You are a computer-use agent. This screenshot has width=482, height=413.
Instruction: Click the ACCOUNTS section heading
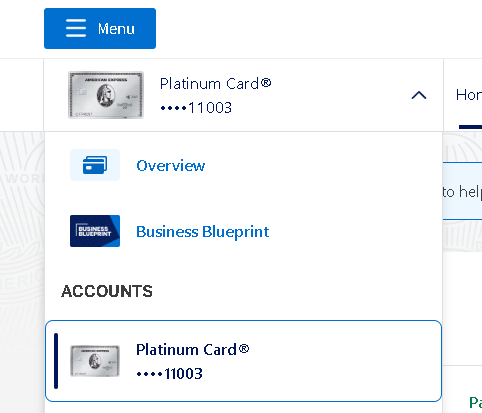coord(107,291)
